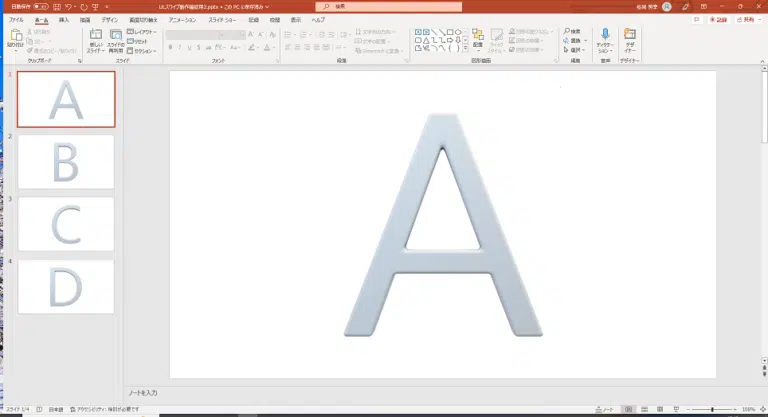Start Dictation with the microphone icon
Viewport: 768px width, 417px height.
coord(604,38)
